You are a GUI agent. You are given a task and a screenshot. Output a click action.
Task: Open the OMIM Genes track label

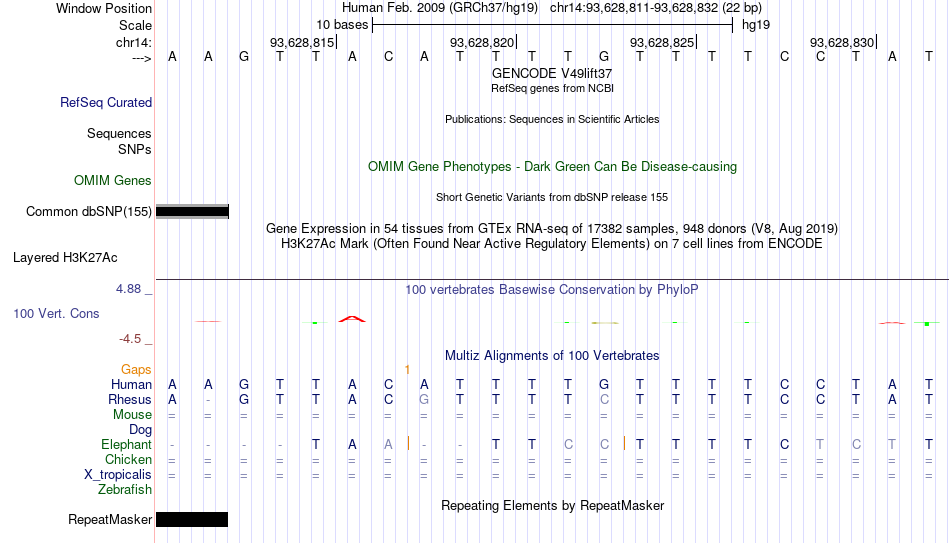pyautogui.click(x=113, y=181)
